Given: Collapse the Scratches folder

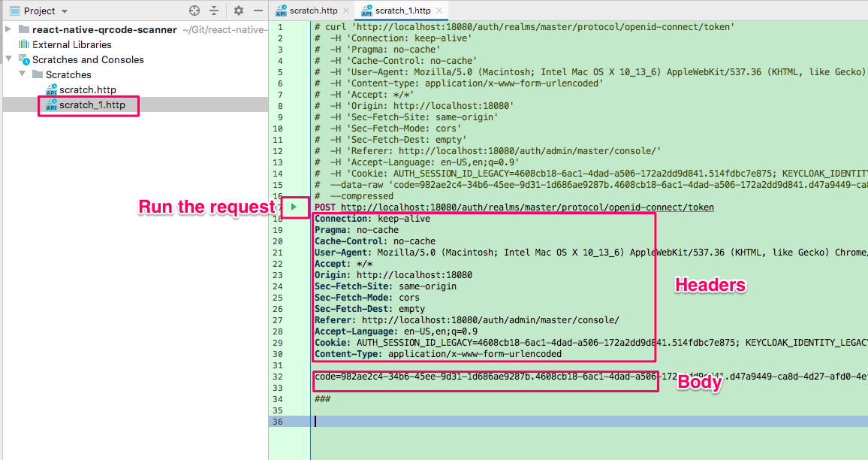Looking at the screenshot, I should click(22, 74).
